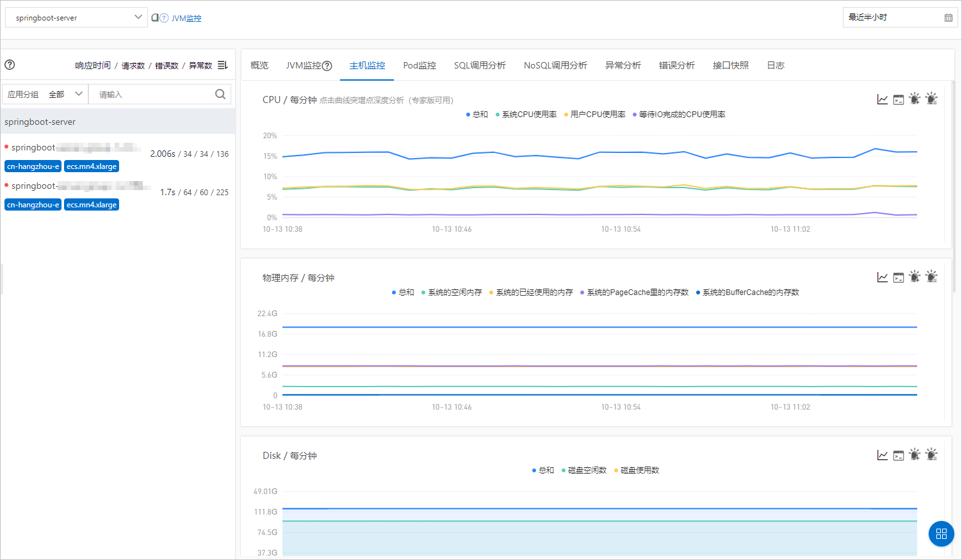Toggle 系统的PageCache里的内存数 legend item
The height and width of the screenshot is (560, 962).
click(634, 292)
